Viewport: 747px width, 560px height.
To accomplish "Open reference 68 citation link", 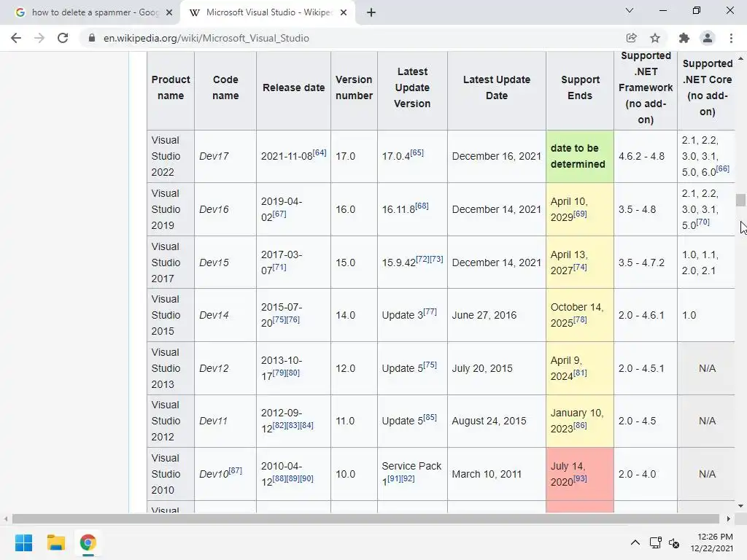I will 422,206.
